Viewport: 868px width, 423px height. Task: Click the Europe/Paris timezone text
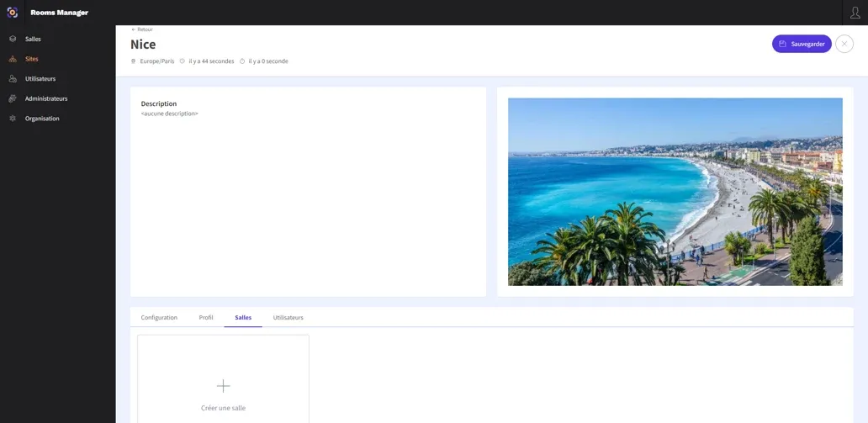pos(156,61)
